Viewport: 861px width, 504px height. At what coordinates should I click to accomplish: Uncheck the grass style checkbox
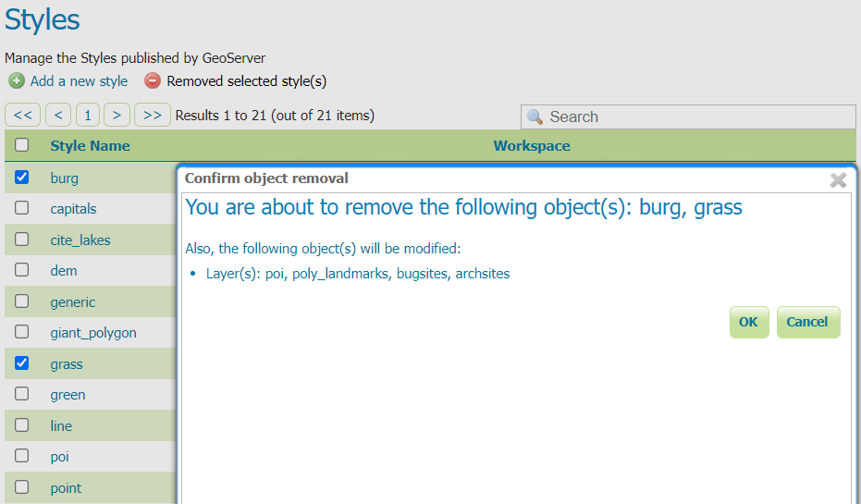coord(22,363)
